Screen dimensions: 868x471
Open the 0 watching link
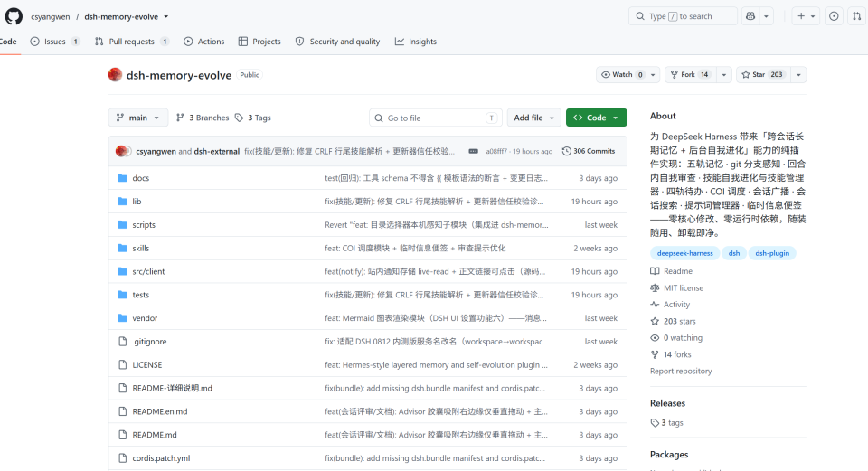[676, 337]
